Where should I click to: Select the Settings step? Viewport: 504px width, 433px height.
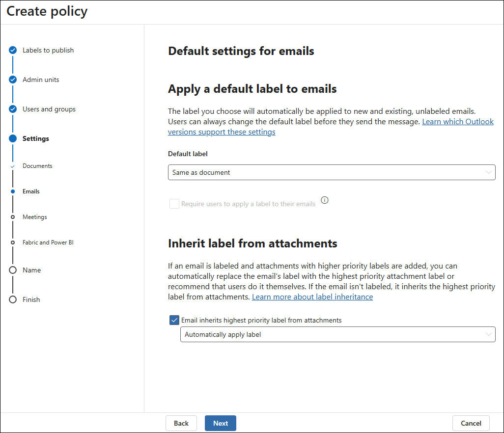click(36, 139)
